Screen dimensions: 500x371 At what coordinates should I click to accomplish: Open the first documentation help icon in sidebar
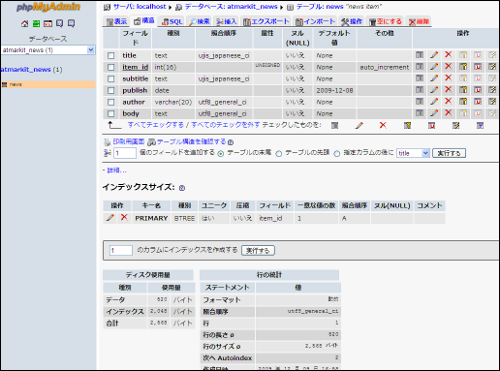pos(60,24)
